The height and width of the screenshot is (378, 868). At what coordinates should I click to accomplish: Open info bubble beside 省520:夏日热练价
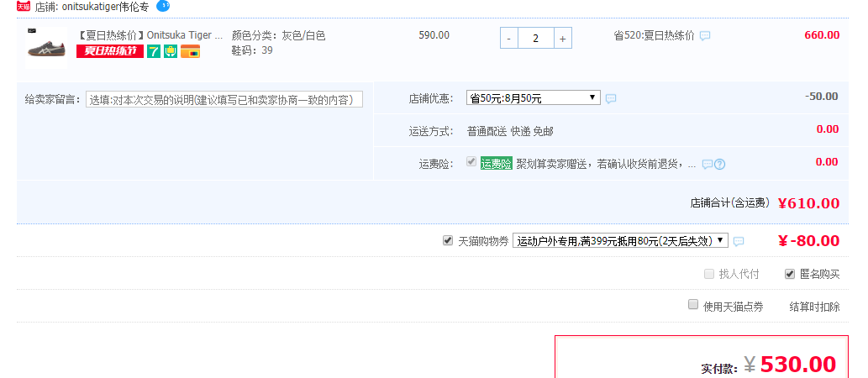click(x=705, y=36)
